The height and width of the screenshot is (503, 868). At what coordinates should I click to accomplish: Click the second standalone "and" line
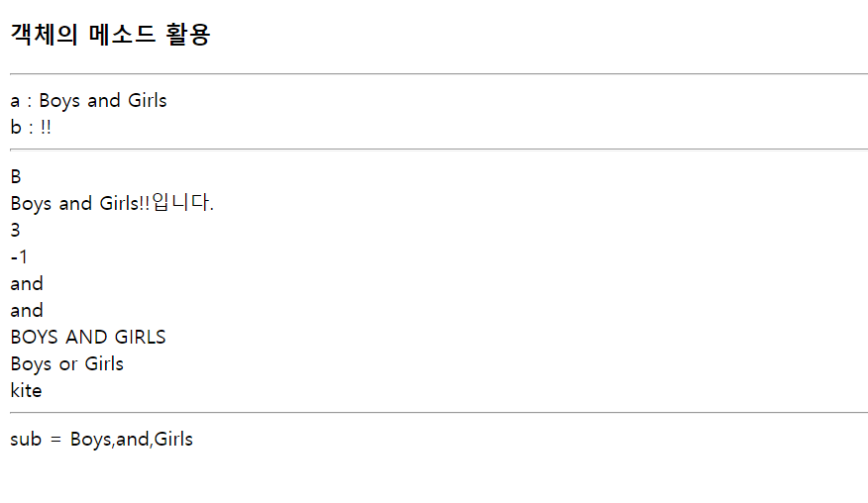tap(27, 311)
